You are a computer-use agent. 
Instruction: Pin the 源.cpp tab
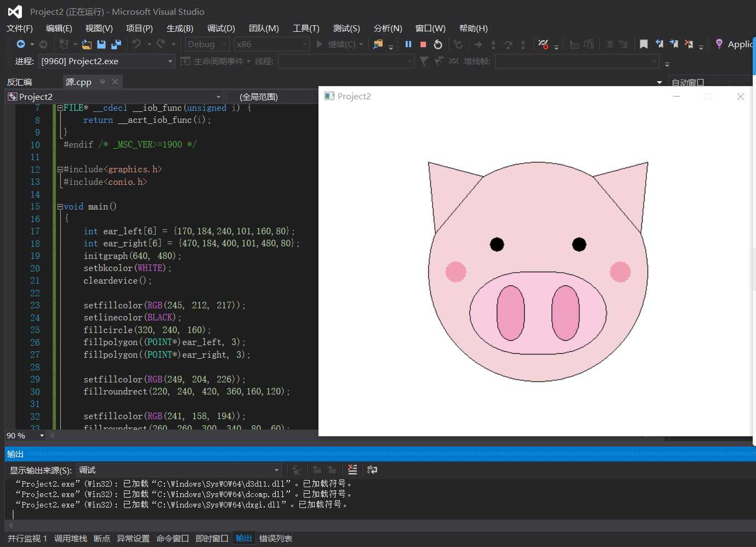pyautogui.click(x=103, y=82)
